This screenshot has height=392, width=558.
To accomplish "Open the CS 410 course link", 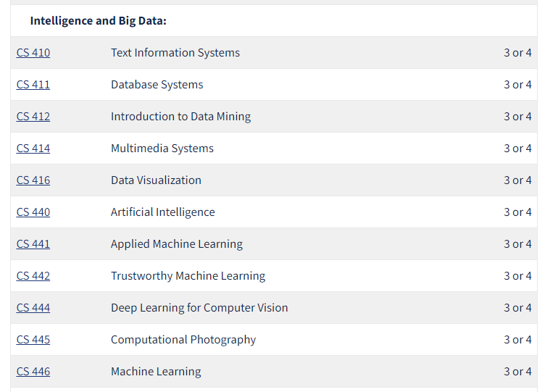I will click(33, 53).
